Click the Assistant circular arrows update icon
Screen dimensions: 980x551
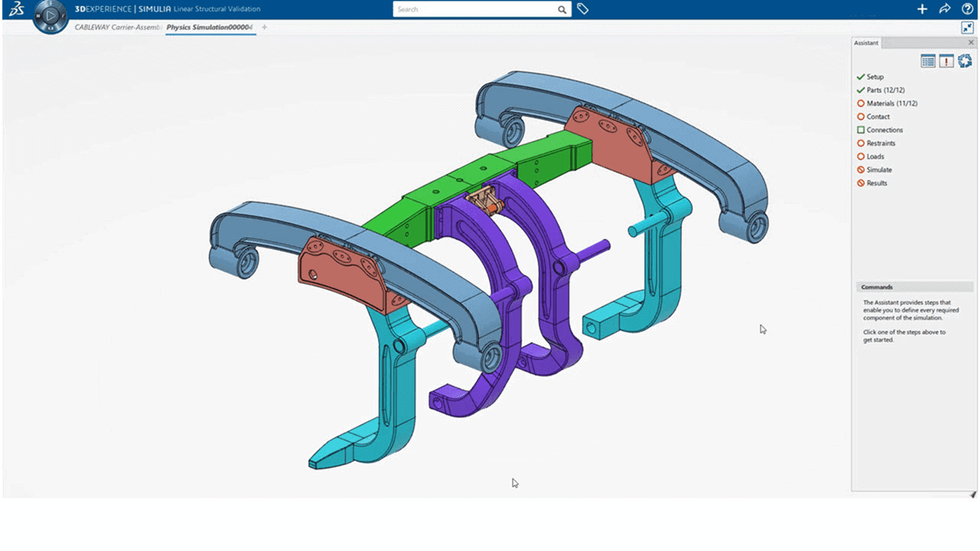coord(965,61)
